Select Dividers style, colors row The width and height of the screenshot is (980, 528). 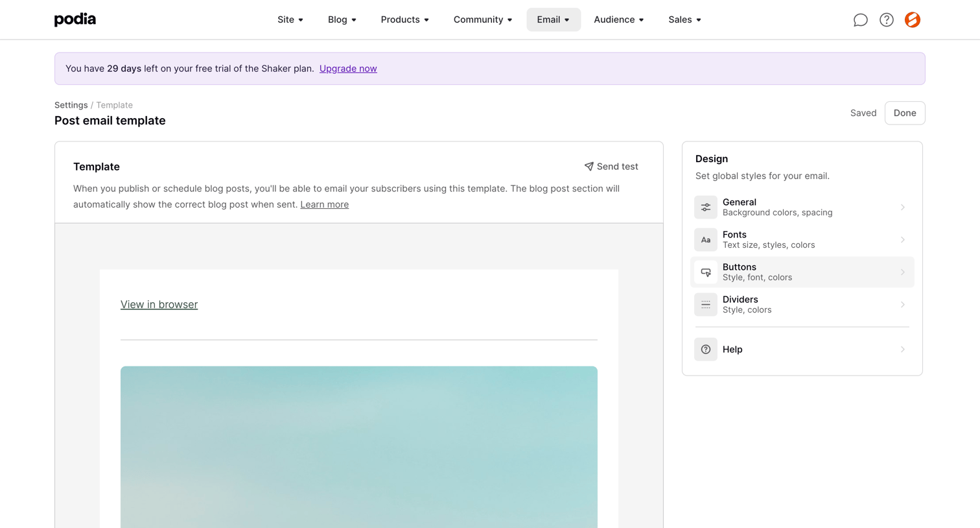pyautogui.click(x=802, y=305)
